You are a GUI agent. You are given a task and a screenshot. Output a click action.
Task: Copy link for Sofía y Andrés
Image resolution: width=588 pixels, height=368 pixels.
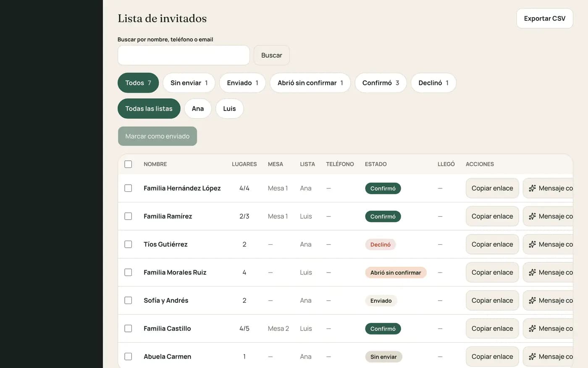click(x=492, y=300)
